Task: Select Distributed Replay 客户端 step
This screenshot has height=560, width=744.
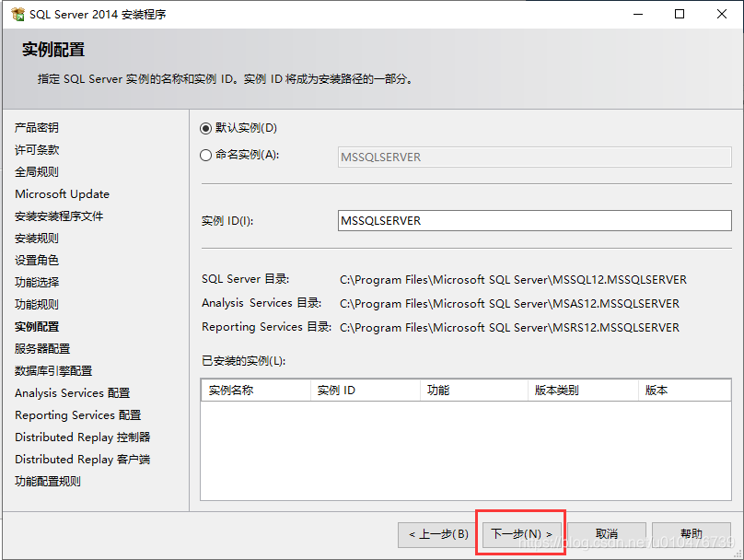Action: pyautogui.click(x=83, y=460)
